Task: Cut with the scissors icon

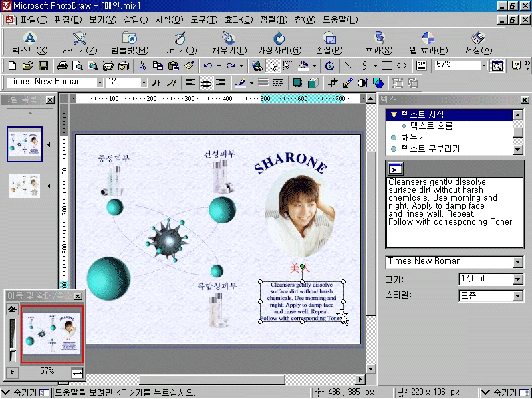Action: tap(142, 65)
